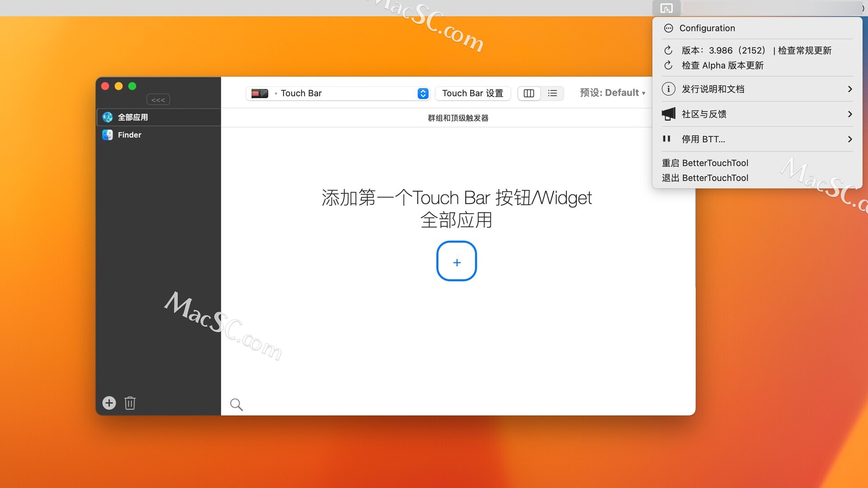This screenshot has width=868, height=488.
Task: Click the Finder app icon
Action: pos(108,135)
